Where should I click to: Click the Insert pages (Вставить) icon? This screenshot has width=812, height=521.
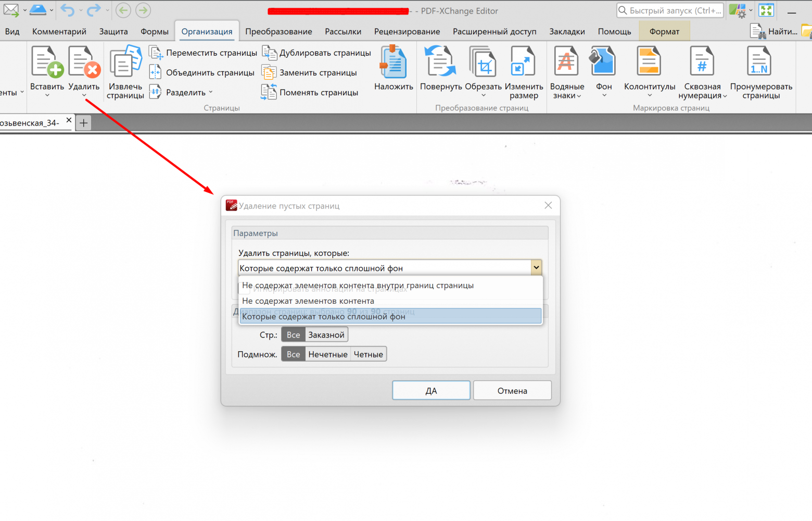[47, 61]
